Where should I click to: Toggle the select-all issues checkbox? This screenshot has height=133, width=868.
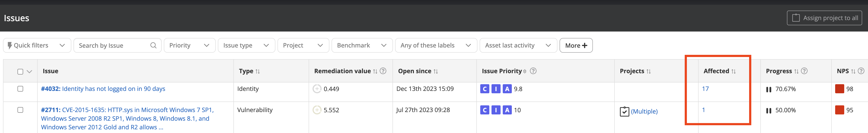tap(20, 72)
